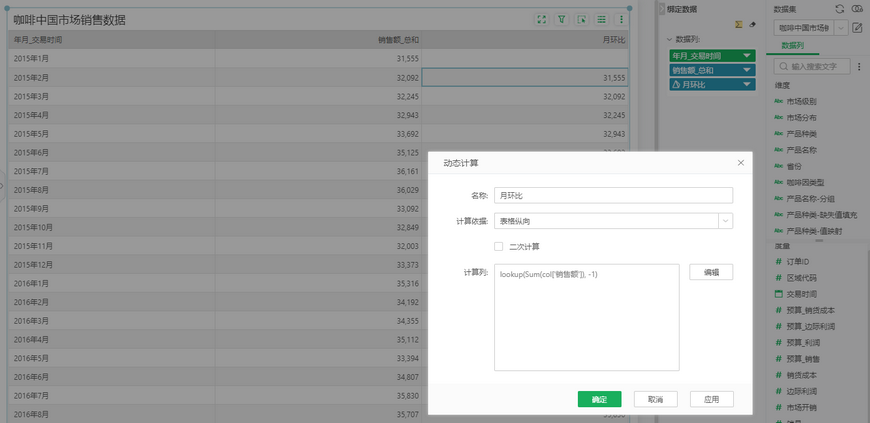Click the eraser clear-binding icon
This screenshot has width=870, height=423.
pyautogui.click(x=752, y=24)
